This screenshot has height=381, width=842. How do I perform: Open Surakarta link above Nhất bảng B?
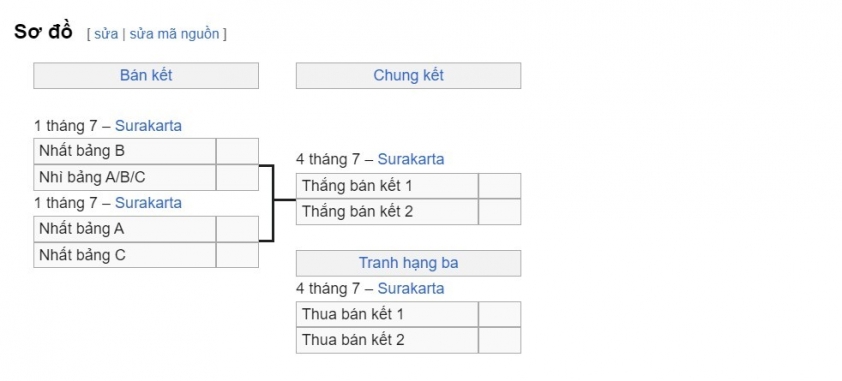click(148, 126)
